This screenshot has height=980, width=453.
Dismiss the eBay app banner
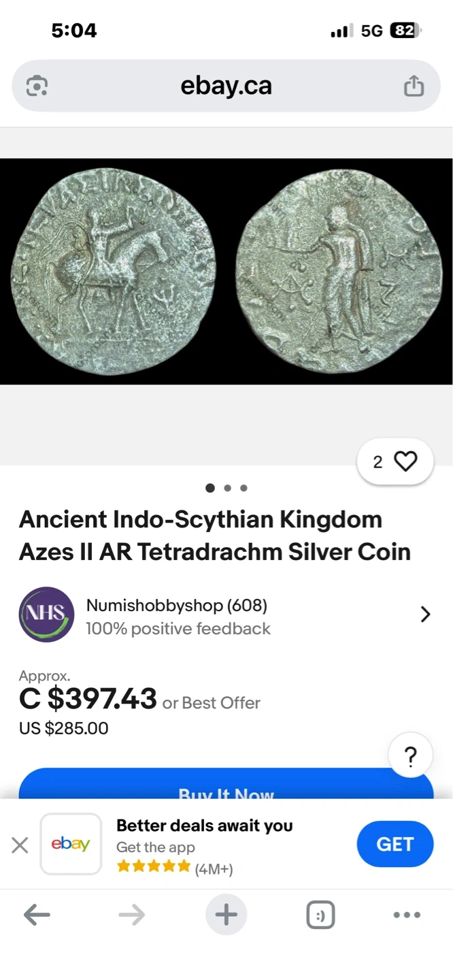point(20,845)
